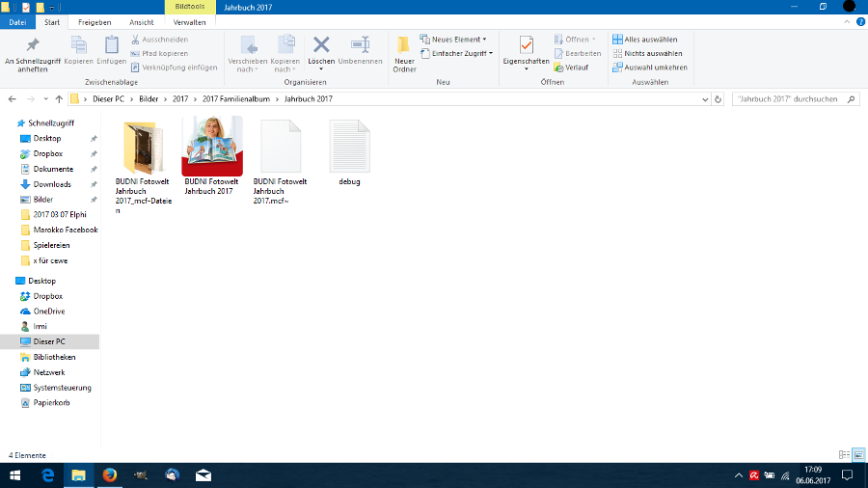Viewport: 868px width, 488px height.
Task: Click Alles auswählen
Action: pos(645,40)
